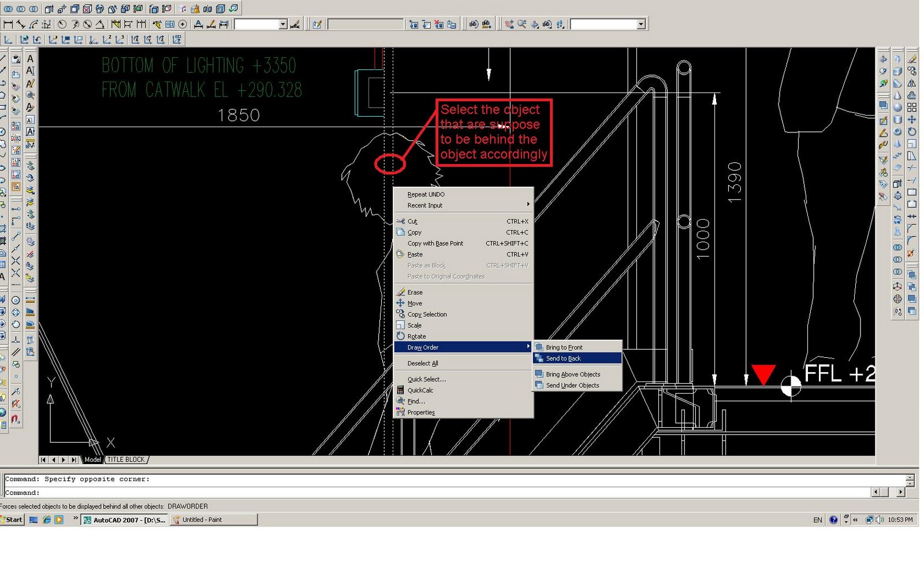The width and height of the screenshot is (924, 578).
Task: Click the Center Mark tool
Action: (182, 24)
